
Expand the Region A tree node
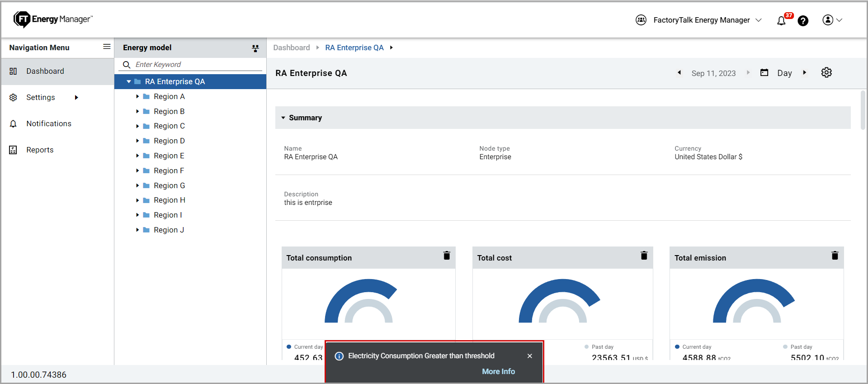tap(137, 97)
